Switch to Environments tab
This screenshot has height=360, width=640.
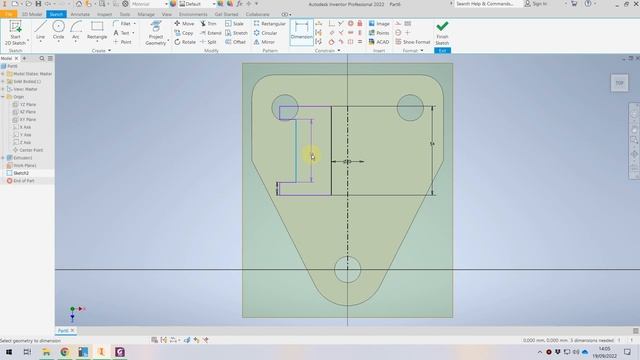click(x=193, y=14)
